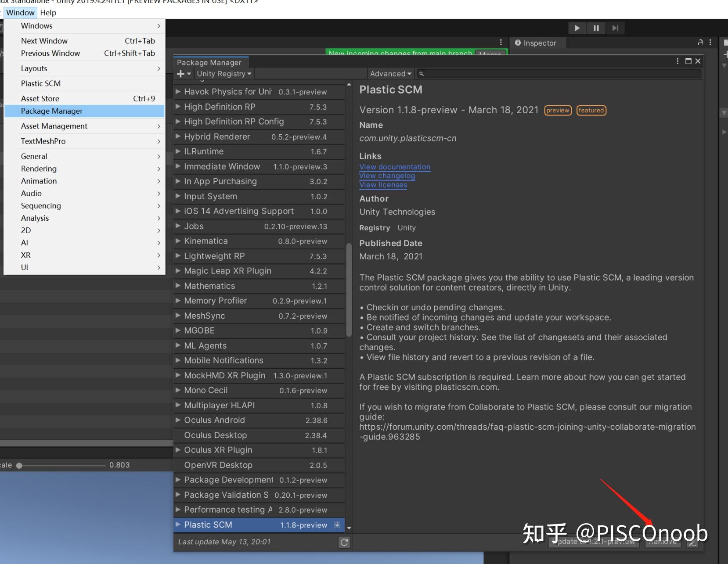Open the Package Manager kebab menu icon

pos(678,61)
